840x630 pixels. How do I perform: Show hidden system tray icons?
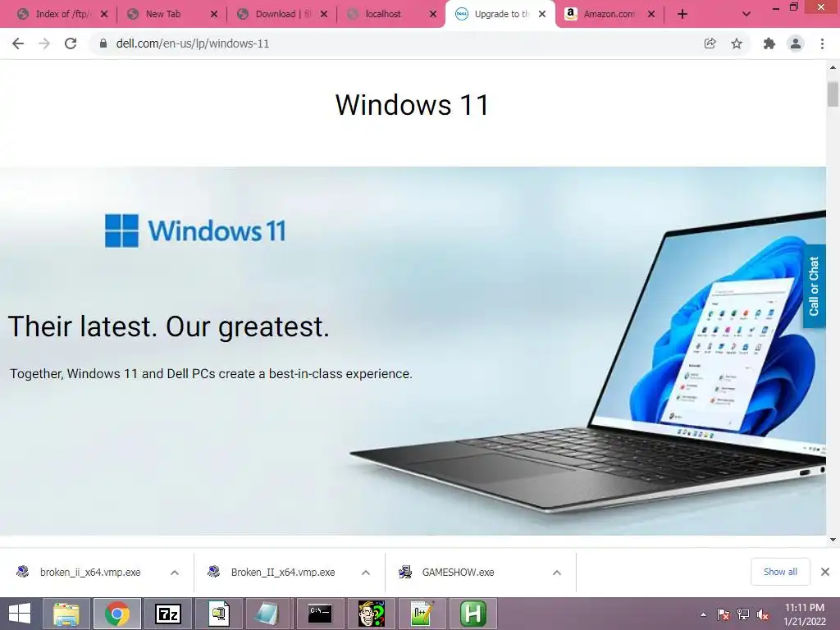point(703,614)
